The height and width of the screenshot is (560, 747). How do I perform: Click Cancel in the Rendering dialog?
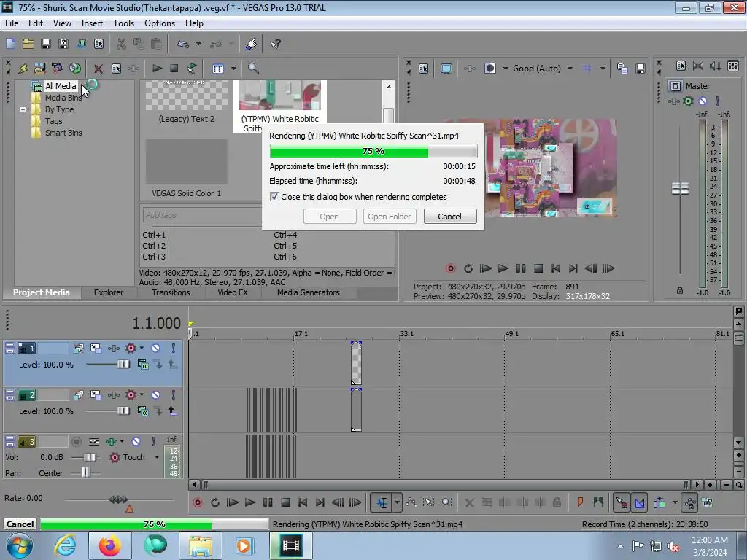coord(449,216)
